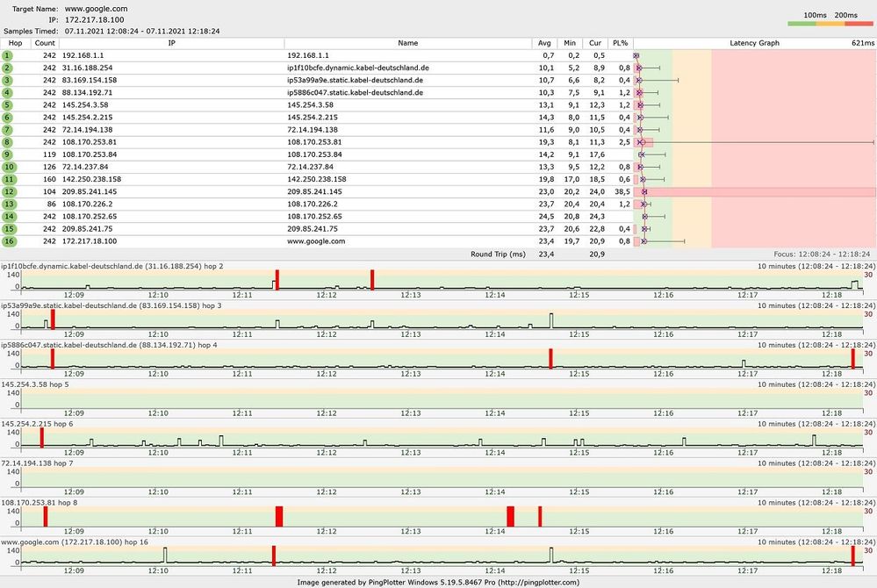Click 88.134.192.71 in the IP column
Image resolution: width=877 pixels, height=588 pixels.
87,93
